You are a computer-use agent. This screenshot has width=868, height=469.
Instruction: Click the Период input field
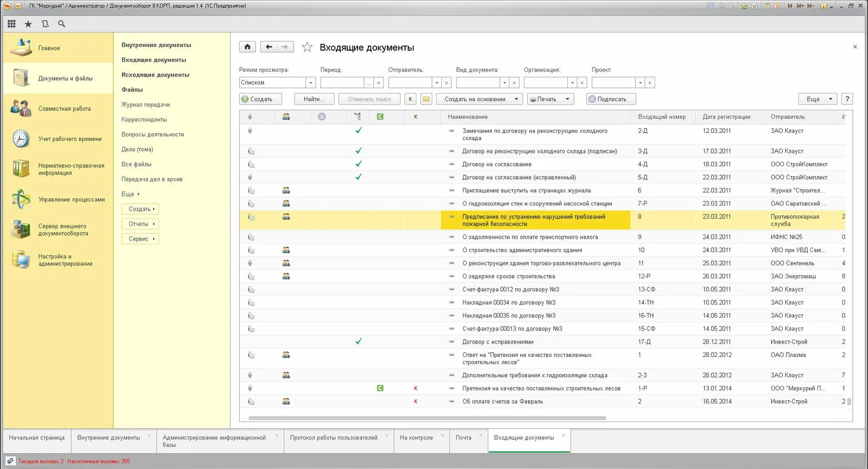pos(343,83)
